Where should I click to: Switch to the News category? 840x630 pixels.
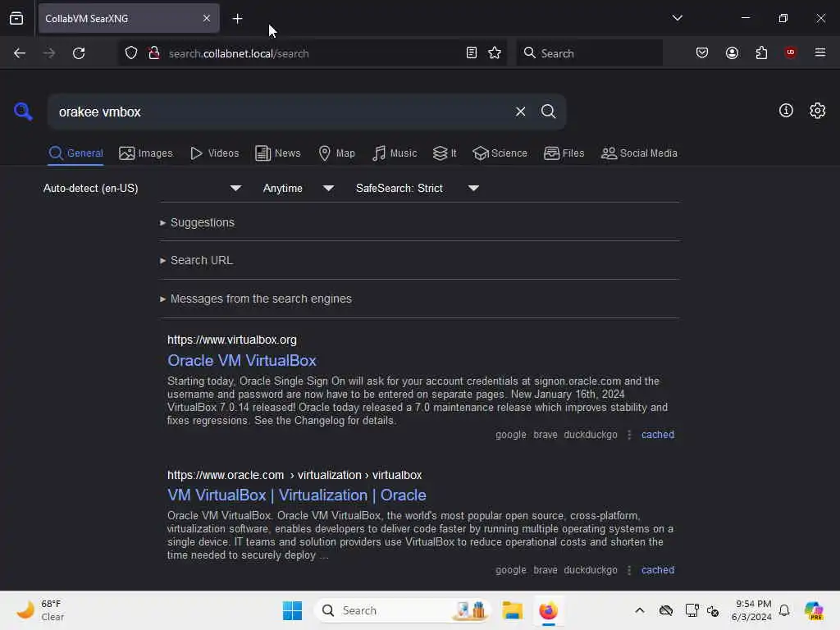click(277, 153)
